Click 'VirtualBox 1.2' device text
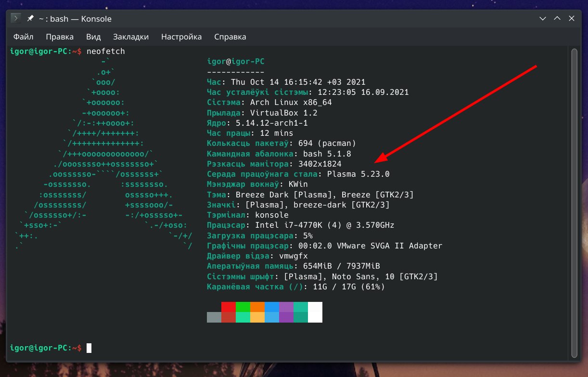The width and height of the screenshot is (588, 377). [284, 113]
